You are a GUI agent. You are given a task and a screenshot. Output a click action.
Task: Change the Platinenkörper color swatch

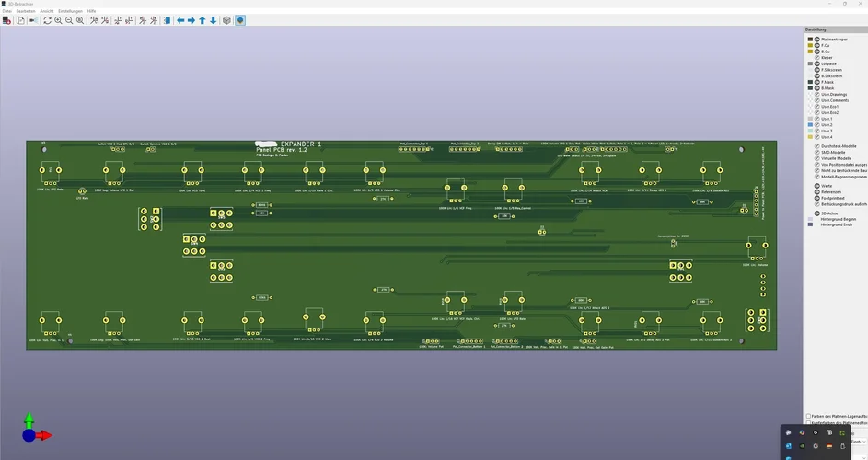pos(810,40)
